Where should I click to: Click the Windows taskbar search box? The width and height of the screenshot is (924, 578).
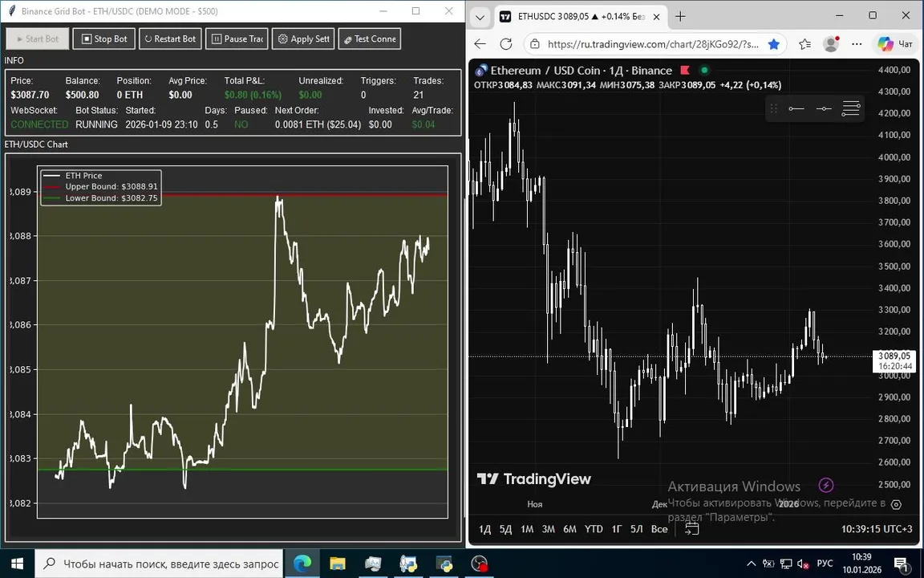(x=159, y=564)
